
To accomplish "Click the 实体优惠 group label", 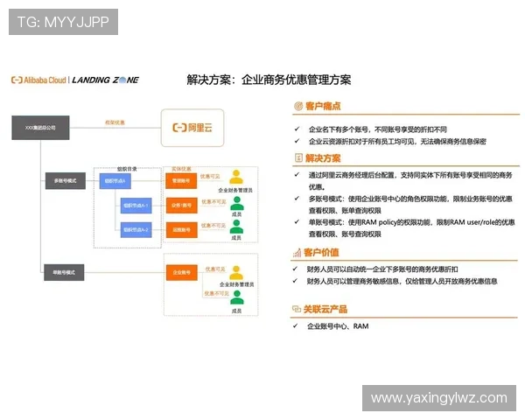I will pyautogui.click(x=181, y=169).
